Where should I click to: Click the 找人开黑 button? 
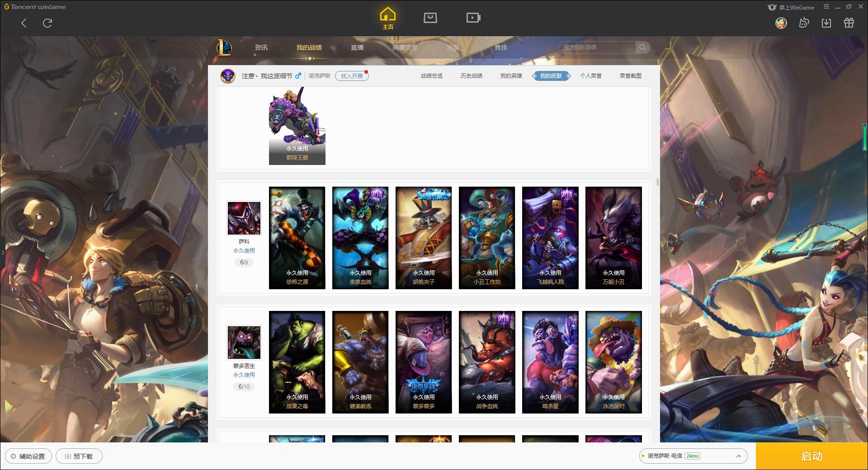point(352,76)
